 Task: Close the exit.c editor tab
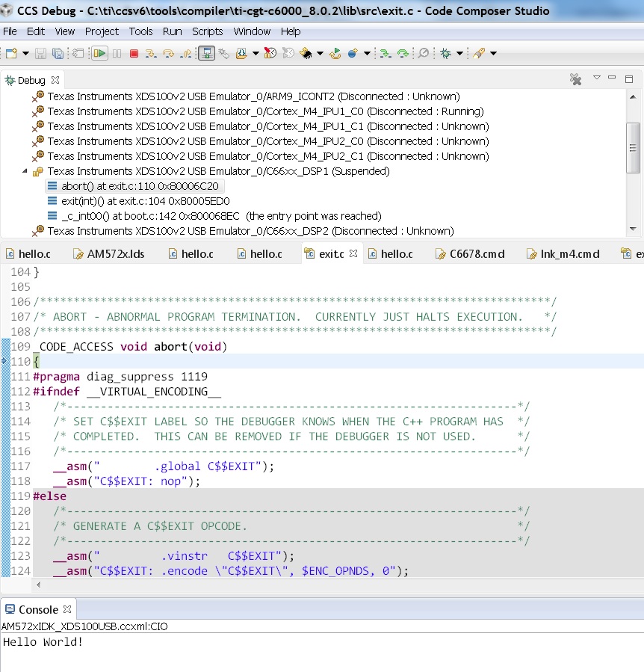pos(353,254)
